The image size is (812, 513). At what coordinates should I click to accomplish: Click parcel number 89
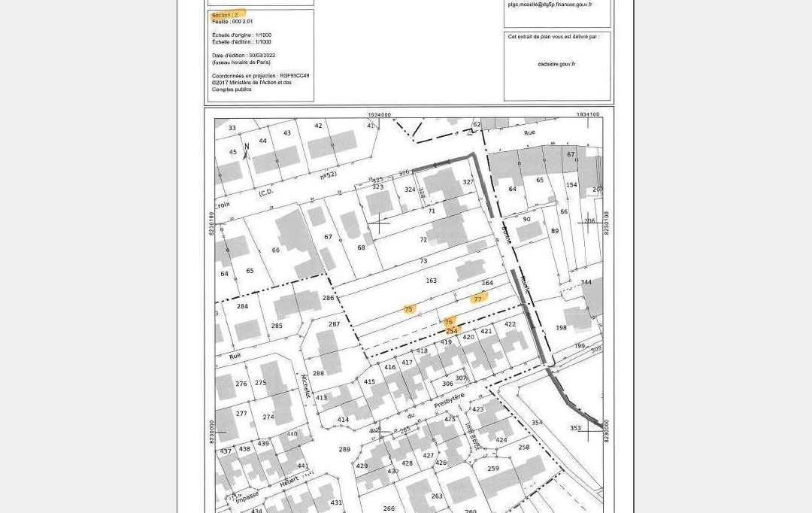pyautogui.click(x=555, y=231)
